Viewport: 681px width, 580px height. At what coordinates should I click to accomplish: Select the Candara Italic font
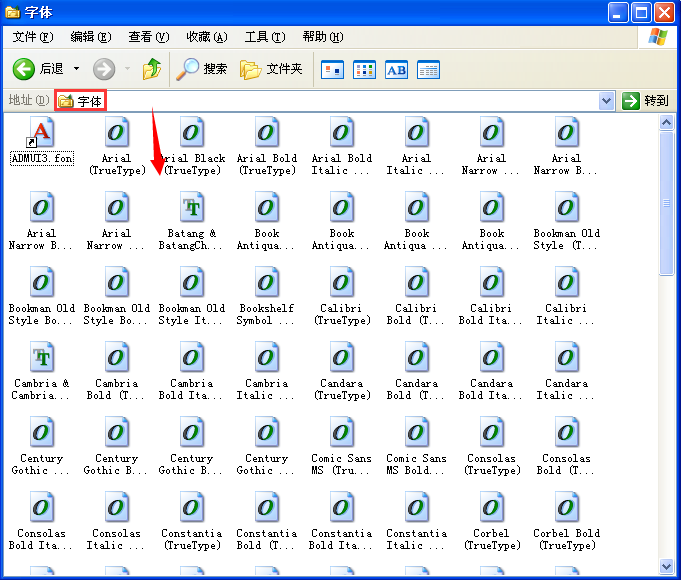pyautogui.click(x=566, y=372)
